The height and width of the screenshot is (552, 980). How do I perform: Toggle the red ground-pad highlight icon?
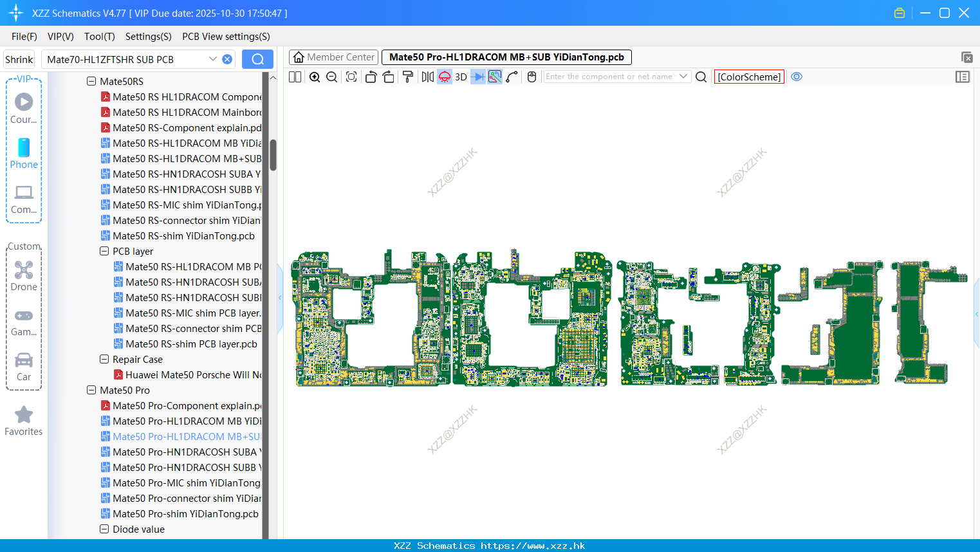pos(445,77)
